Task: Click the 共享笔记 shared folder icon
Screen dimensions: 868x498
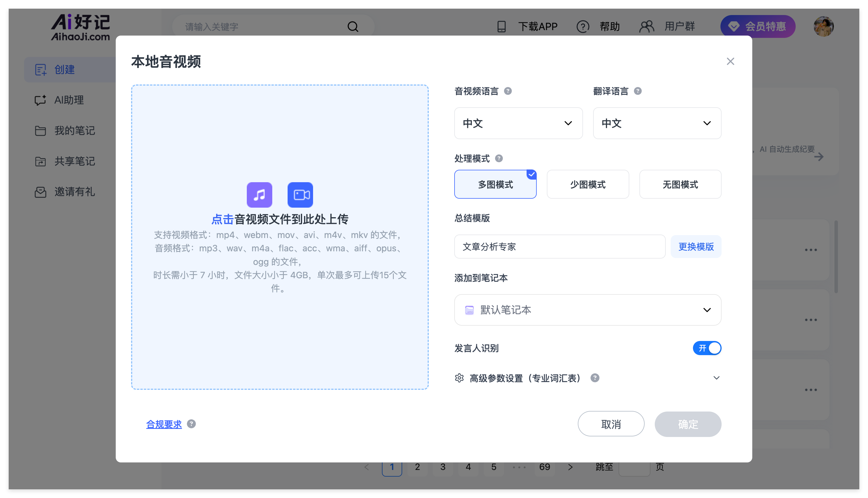Action: (x=41, y=161)
